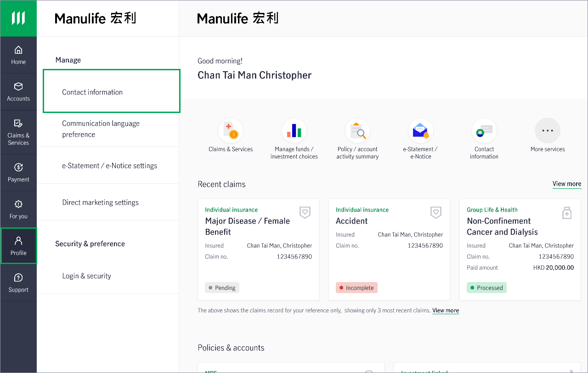Screen dimensions: 588x373
Task: Click Chan Tai Man Christopher name heading
Action: pos(254,75)
